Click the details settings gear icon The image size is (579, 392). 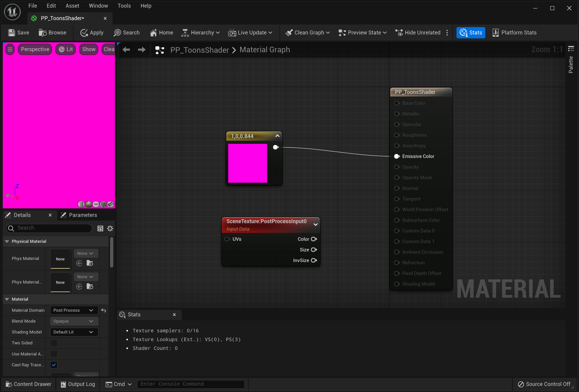(110, 228)
